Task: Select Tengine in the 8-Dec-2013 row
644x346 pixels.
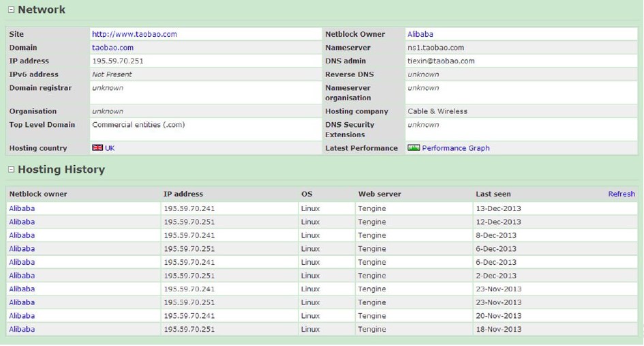Action: tap(371, 235)
